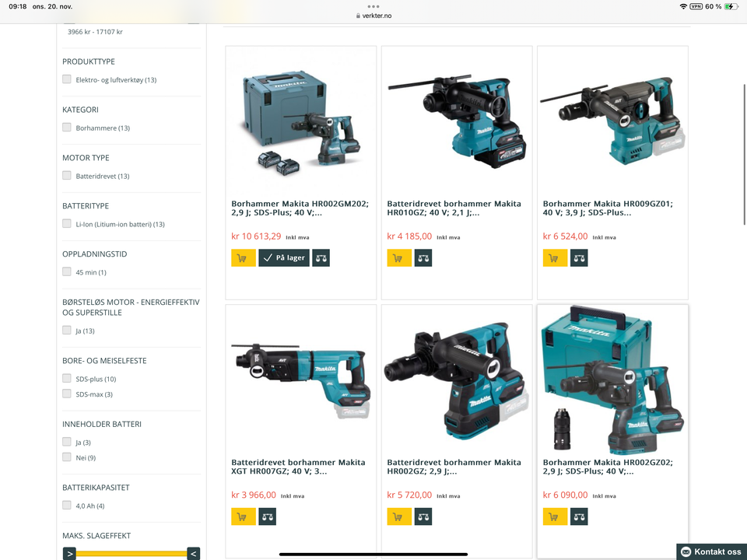Open the three-dot multitasking menu
The image size is (747, 560).
[373, 7]
